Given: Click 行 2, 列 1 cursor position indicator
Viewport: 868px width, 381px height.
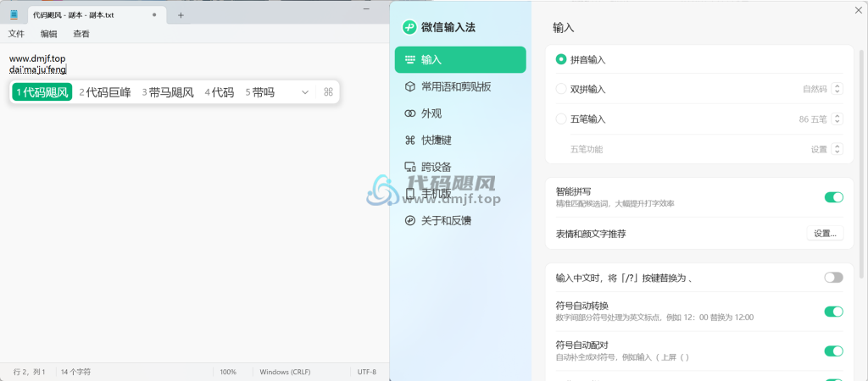Looking at the screenshot, I should click(29, 373).
